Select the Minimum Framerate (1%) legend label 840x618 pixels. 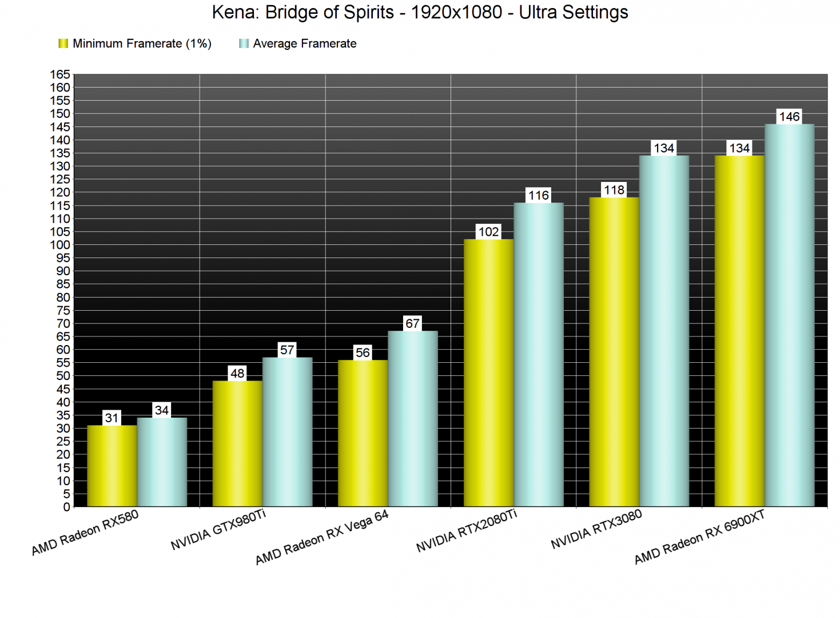[x=142, y=43]
